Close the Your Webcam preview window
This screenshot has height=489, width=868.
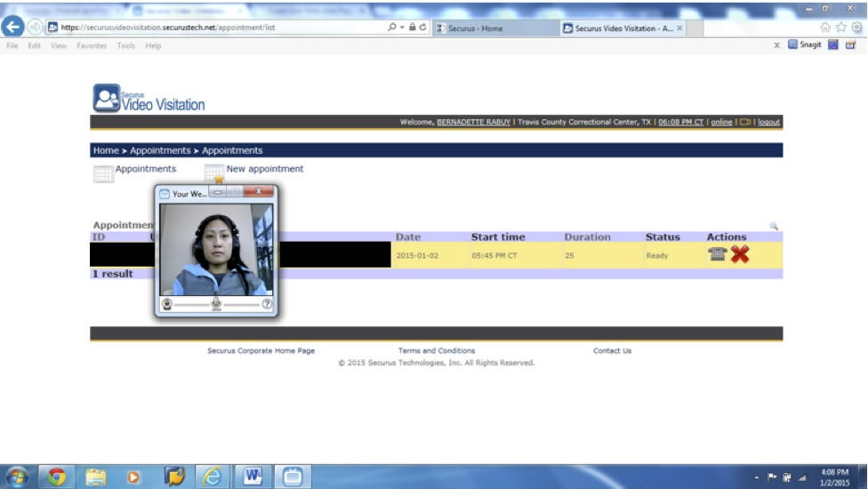tap(259, 191)
